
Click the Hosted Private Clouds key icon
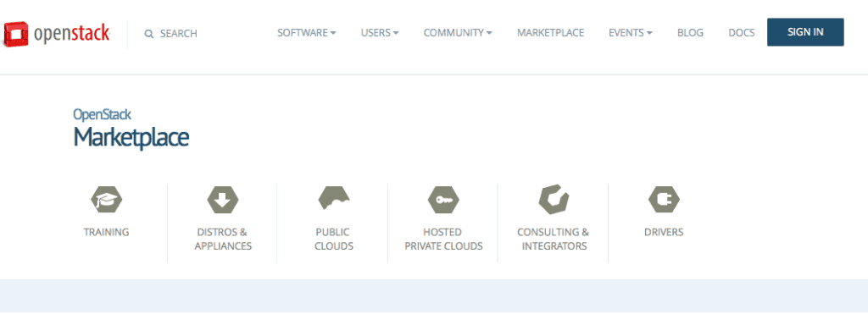(x=443, y=200)
